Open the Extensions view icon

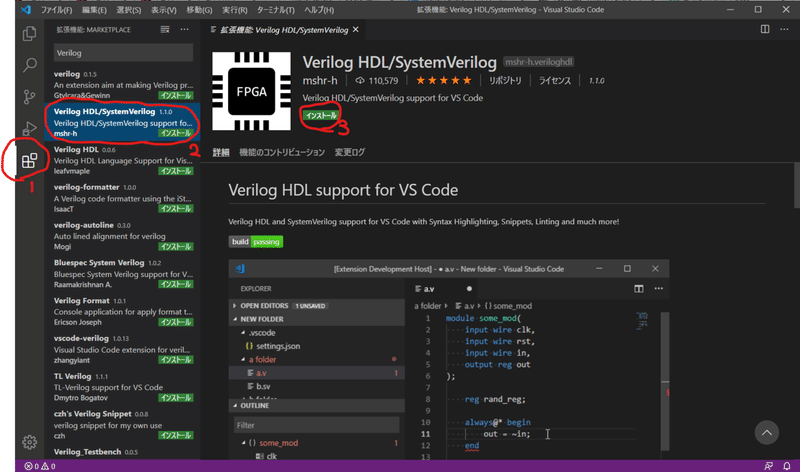click(30, 160)
